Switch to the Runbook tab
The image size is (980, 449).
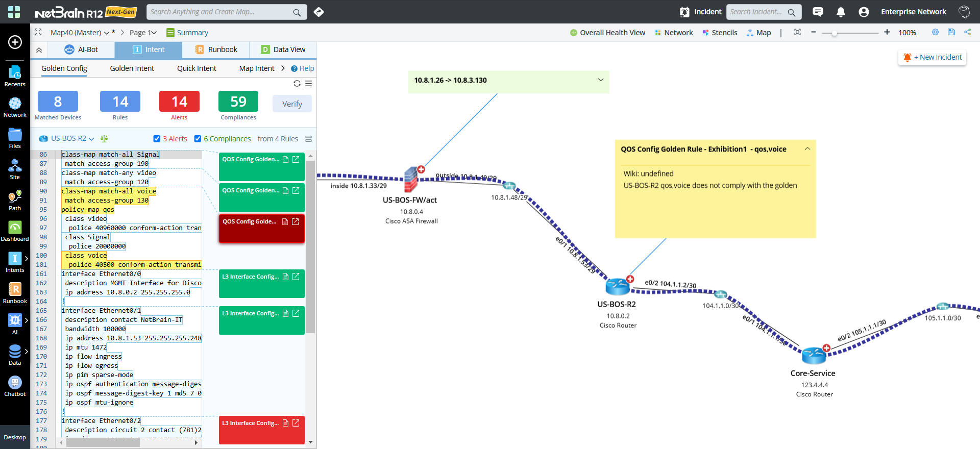click(216, 49)
